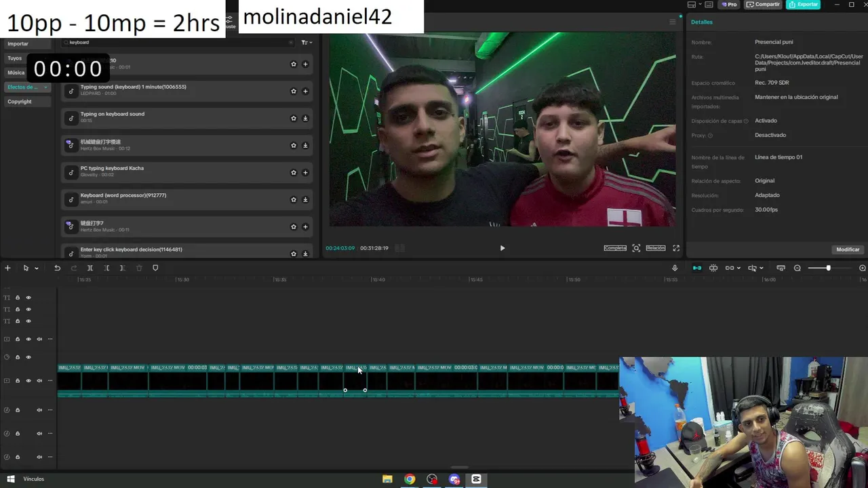Viewport: 868px width, 488px height.
Task: Open the sound filter dropdown
Action: (307, 42)
